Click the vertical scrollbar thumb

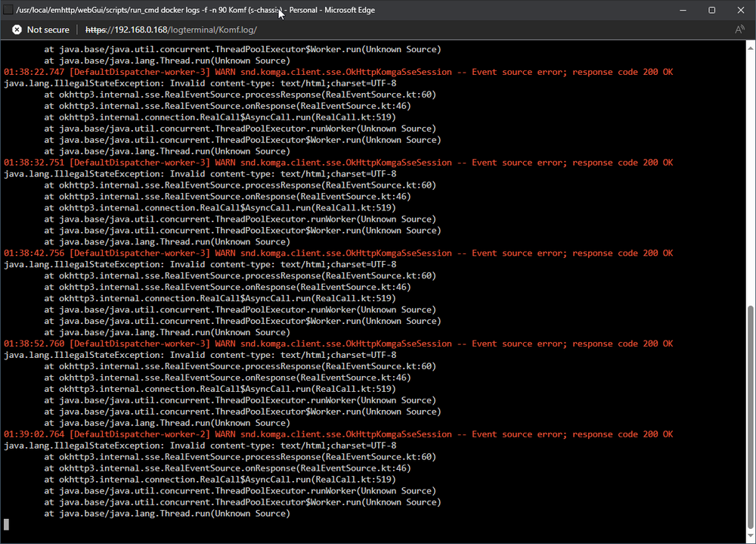click(751, 417)
